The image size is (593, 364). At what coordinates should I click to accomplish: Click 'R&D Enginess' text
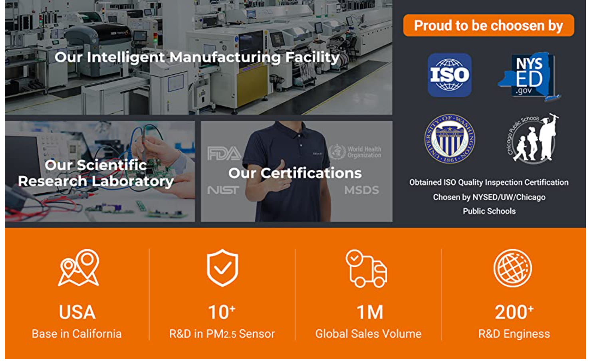tap(514, 334)
